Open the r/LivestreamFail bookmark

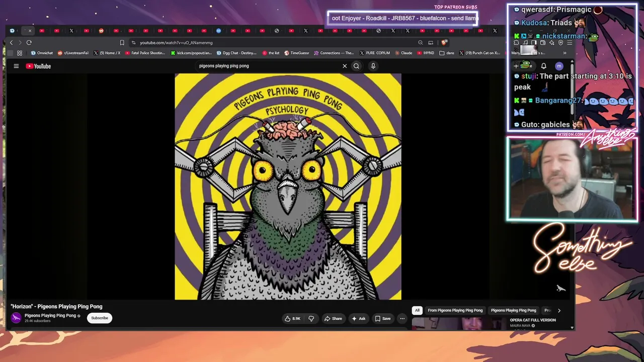coord(73,53)
